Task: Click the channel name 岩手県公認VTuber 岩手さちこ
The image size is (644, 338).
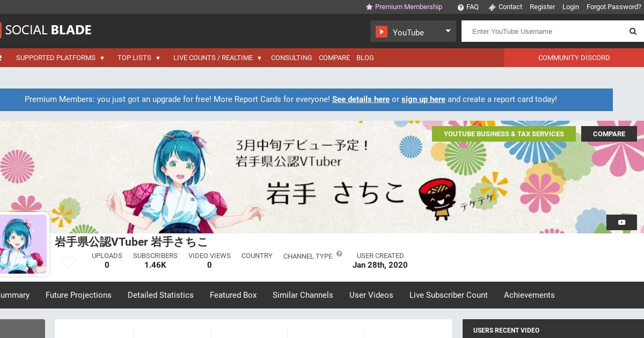Action: point(131,241)
